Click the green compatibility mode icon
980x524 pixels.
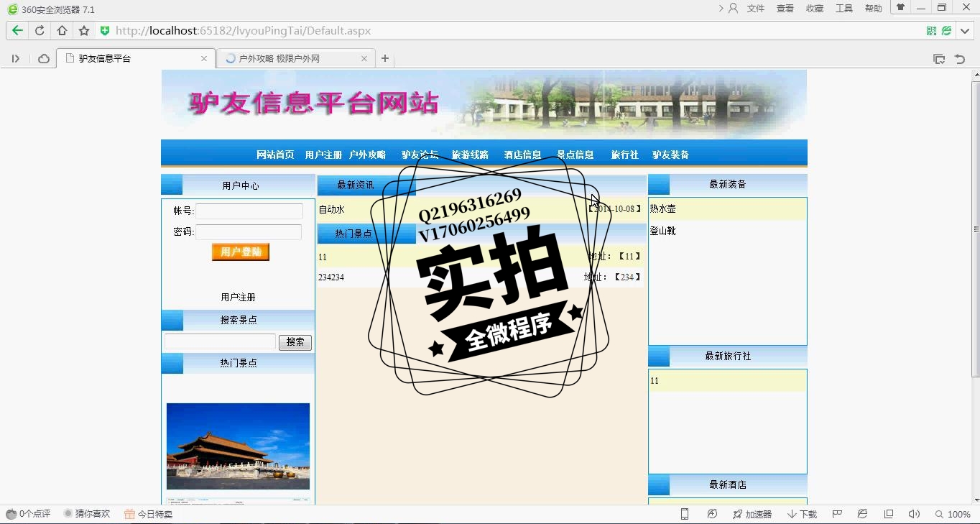click(x=947, y=31)
